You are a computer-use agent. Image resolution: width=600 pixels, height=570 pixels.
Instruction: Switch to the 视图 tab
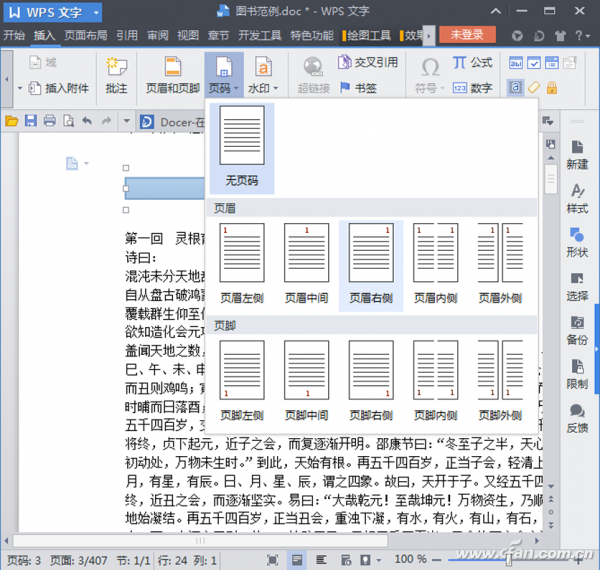tap(188, 35)
